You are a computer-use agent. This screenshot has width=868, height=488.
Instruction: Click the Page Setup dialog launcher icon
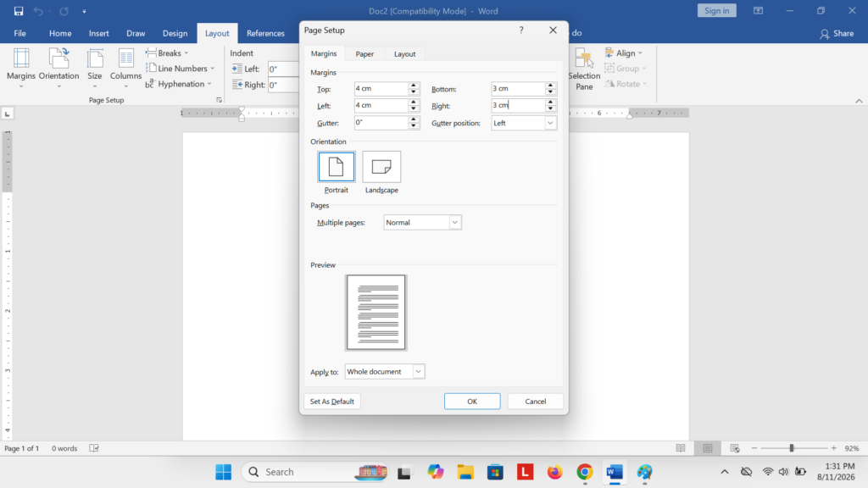coord(220,100)
